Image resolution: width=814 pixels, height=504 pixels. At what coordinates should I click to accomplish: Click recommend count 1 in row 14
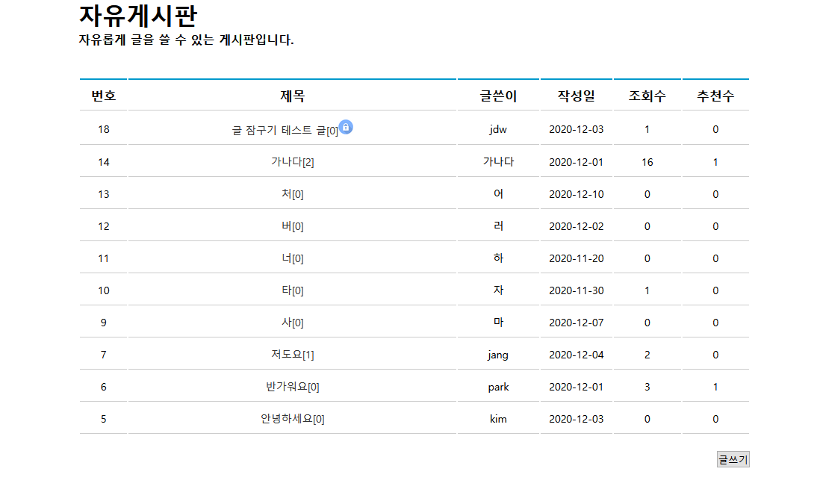point(715,162)
